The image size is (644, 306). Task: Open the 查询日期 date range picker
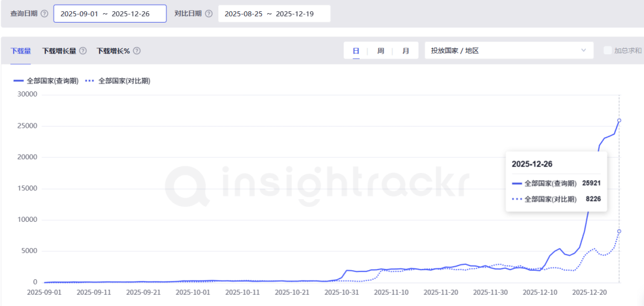click(x=110, y=14)
